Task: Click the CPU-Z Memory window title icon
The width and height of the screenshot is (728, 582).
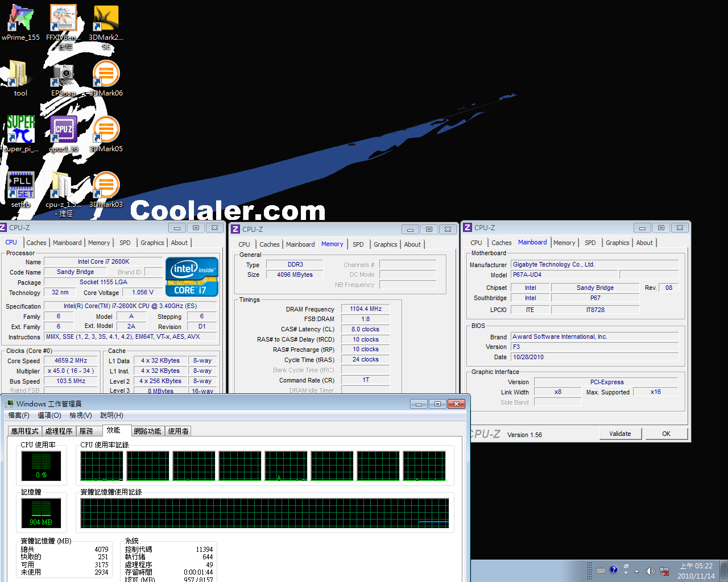Action: coord(235,229)
